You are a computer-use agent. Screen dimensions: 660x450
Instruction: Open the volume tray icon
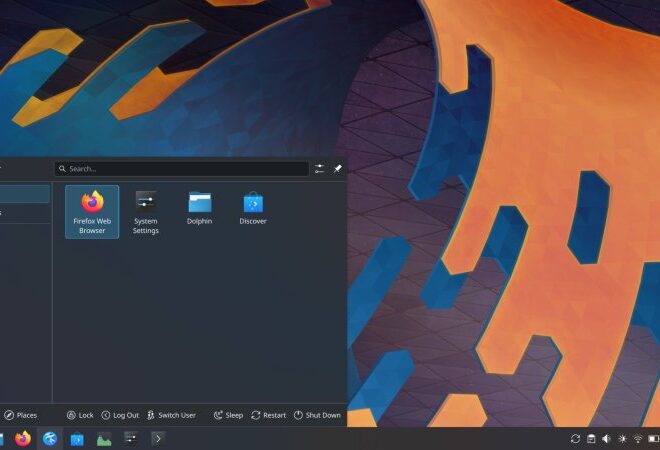[x=607, y=439]
